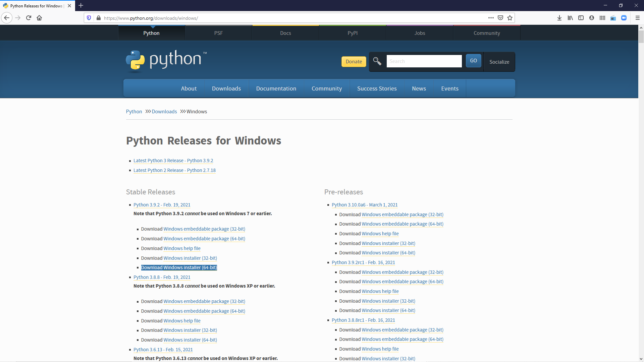The height and width of the screenshot is (362, 644).
Task: Open Latest Python 2 Release link
Action: point(174,170)
